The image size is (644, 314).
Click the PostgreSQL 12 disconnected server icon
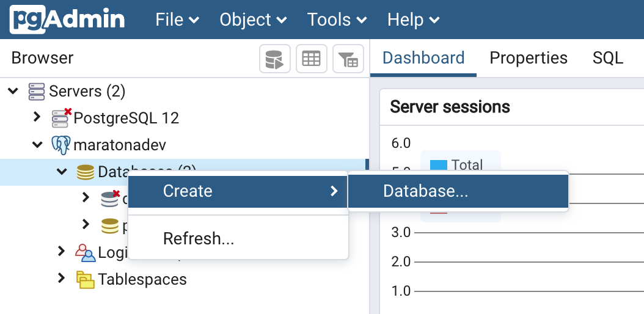click(x=62, y=117)
